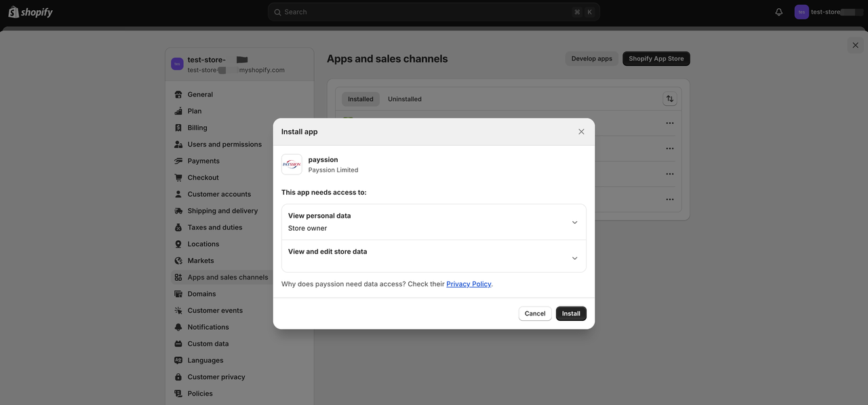Select Payments in the settings sidebar
Screen dimensions: 868x405
[x=201, y=159]
